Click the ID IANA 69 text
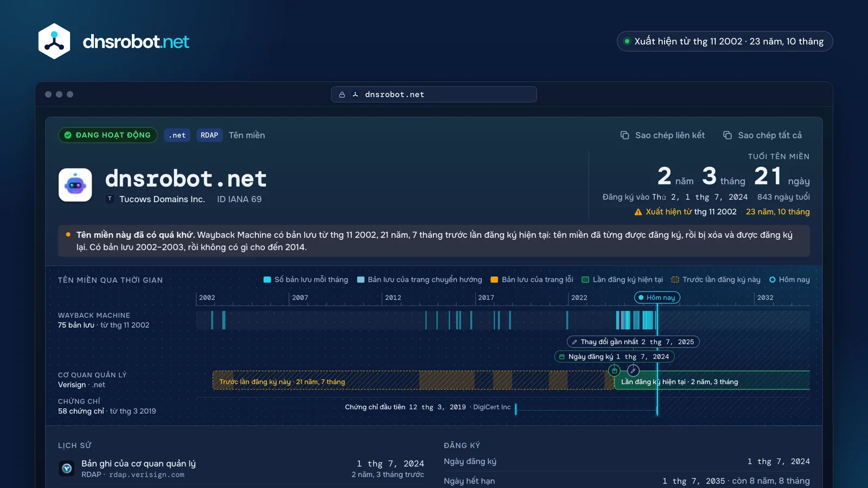The width and height of the screenshot is (868, 488). [239, 199]
